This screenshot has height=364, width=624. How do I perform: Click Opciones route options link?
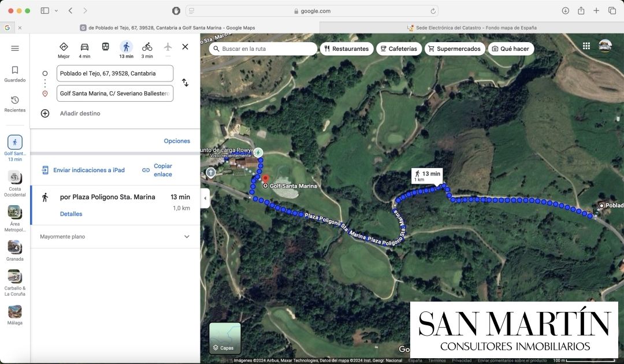[x=177, y=141]
